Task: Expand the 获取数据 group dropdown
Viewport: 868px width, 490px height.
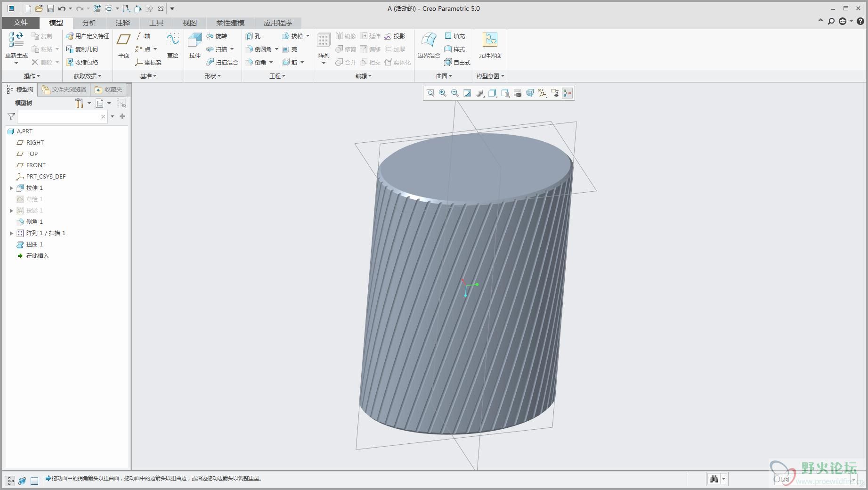Action: [x=88, y=76]
